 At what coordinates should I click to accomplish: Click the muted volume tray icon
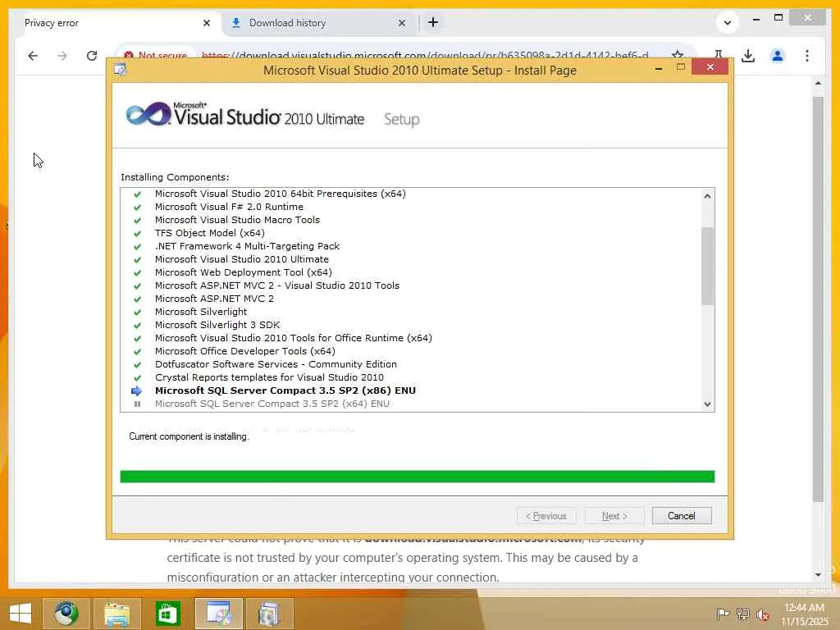[762, 614]
